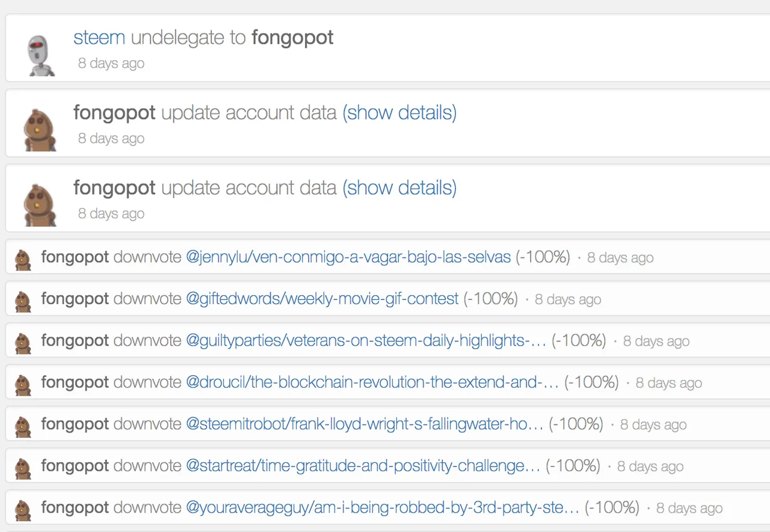
Task: Click the avatar beside the youraverageguy downvote
Action: [23, 510]
